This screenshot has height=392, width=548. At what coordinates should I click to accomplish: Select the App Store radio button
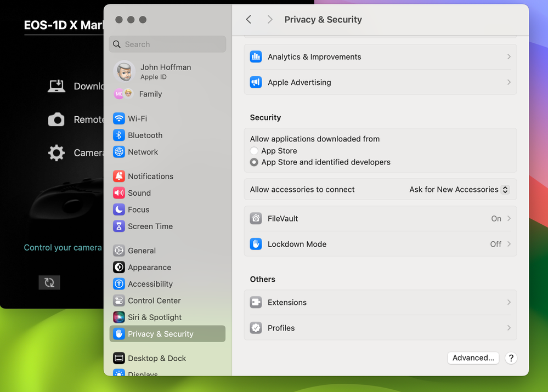click(254, 150)
